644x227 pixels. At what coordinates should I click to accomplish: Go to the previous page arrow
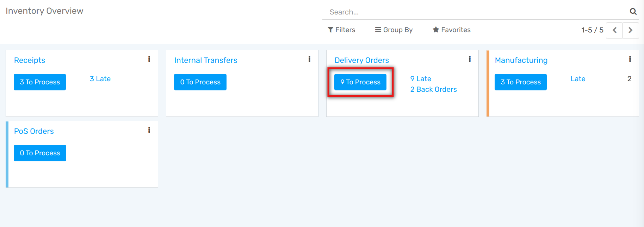614,30
